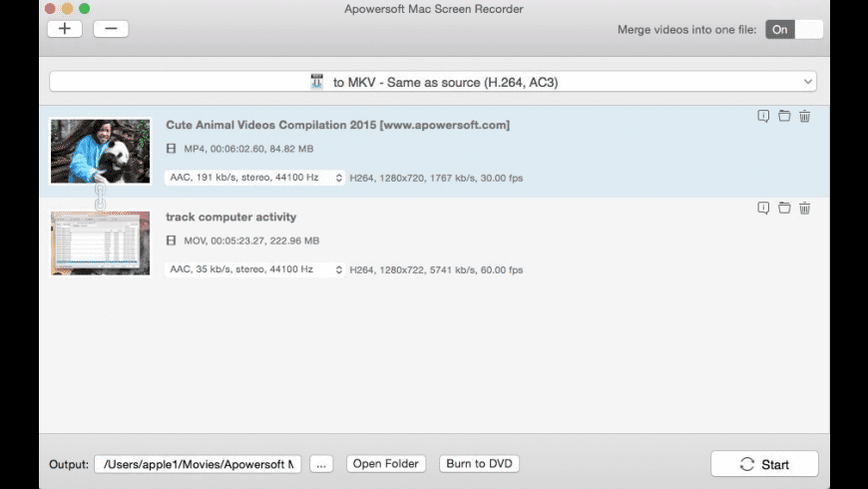
Task: Delete track computer activity item
Action: 805,208
